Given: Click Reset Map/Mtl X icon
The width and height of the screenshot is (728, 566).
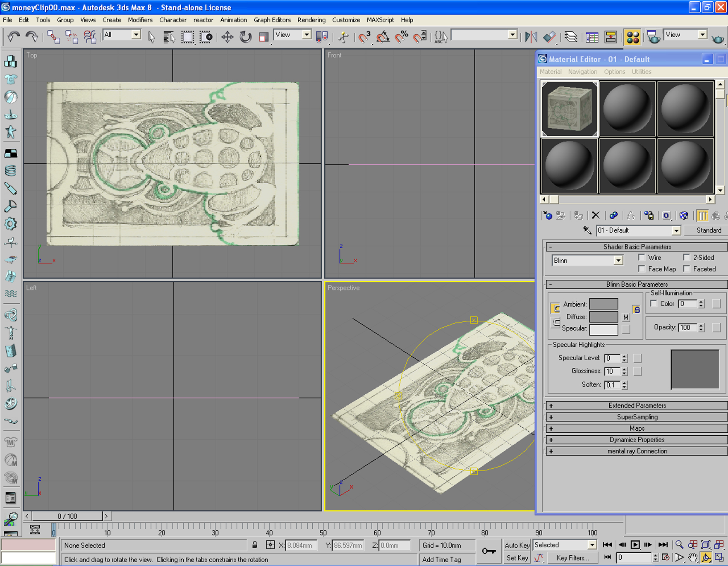Looking at the screenshot, I should [596, 215].
